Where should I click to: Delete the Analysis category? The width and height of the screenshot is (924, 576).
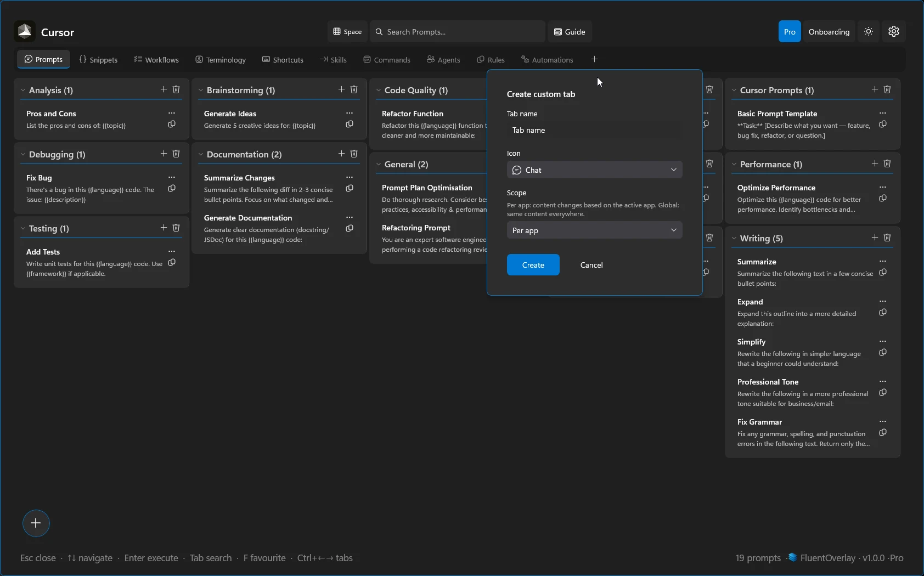[x=176, y=89]
